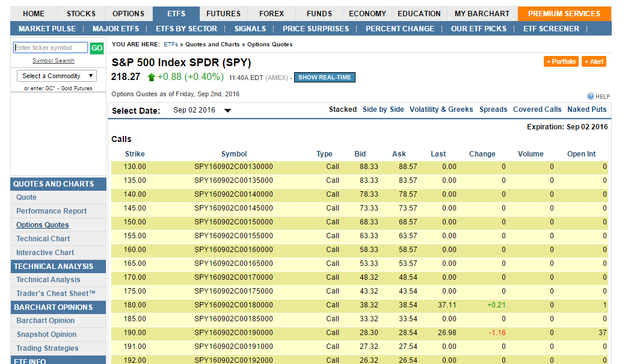Add SPY using the Portfolio button
The image size is (628, 364).
[x=561, y=61]
